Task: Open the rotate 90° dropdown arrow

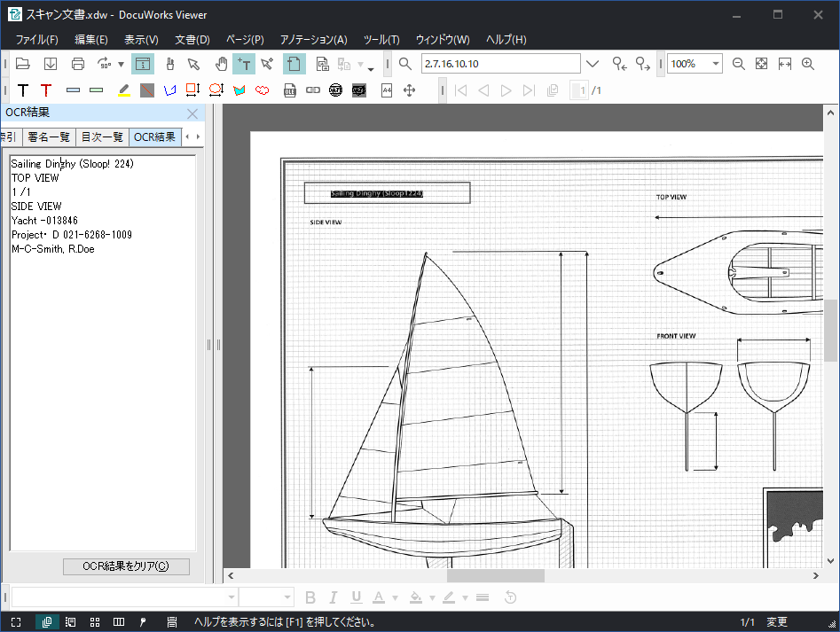Action: (121, 65)
